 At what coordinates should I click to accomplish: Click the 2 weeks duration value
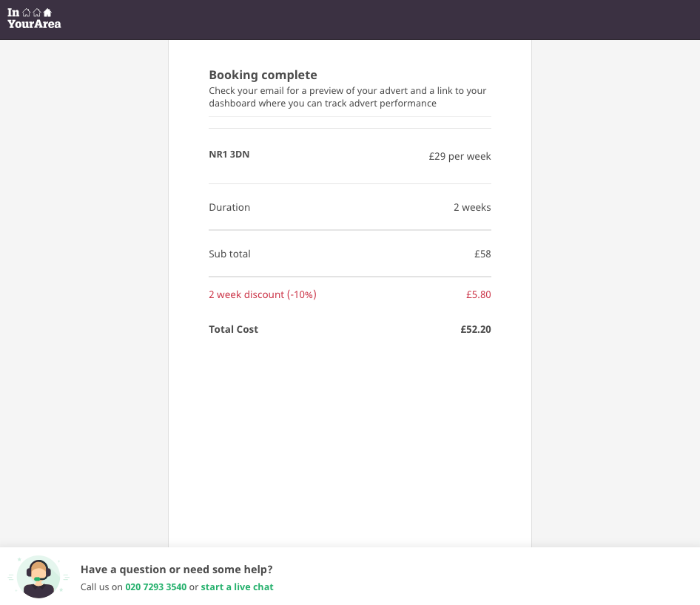472,207
